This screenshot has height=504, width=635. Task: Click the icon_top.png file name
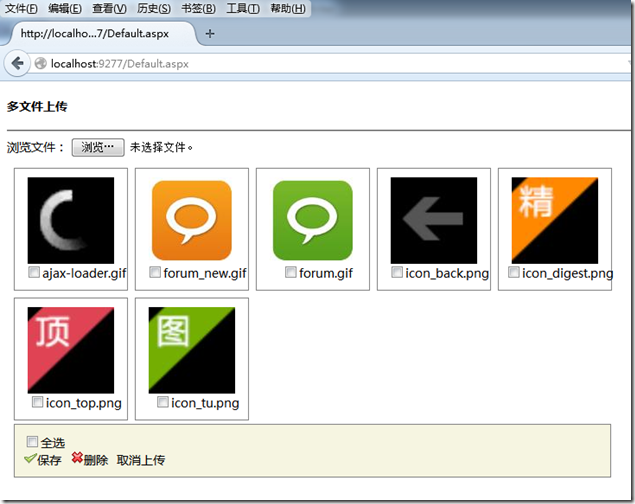coord(83,404)
